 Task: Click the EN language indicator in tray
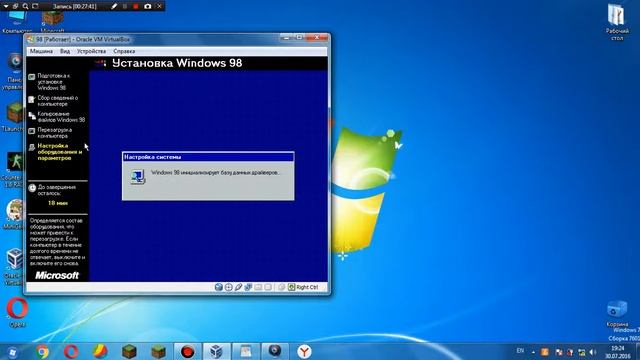pyautogui.click(x=520, y=351)
